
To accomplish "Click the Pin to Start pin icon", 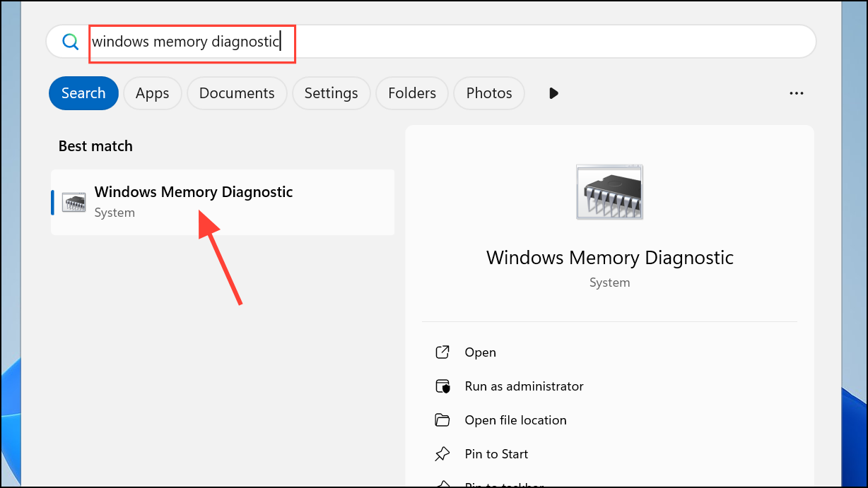I will pyautogui.click(x=442, y=454).
